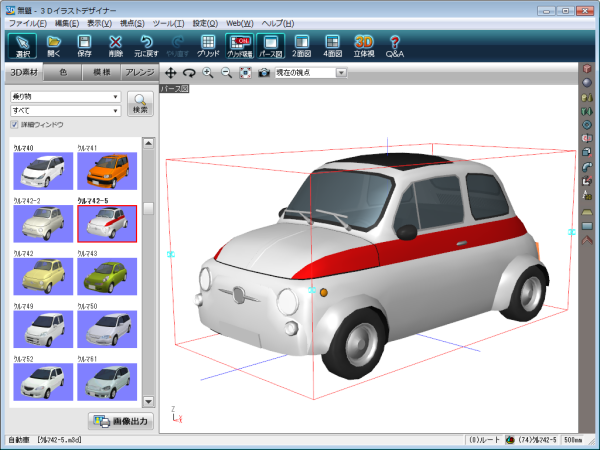Enable the 3D 立体視 stereo view
The image size is (600, 450).
(x=364, y=46)
